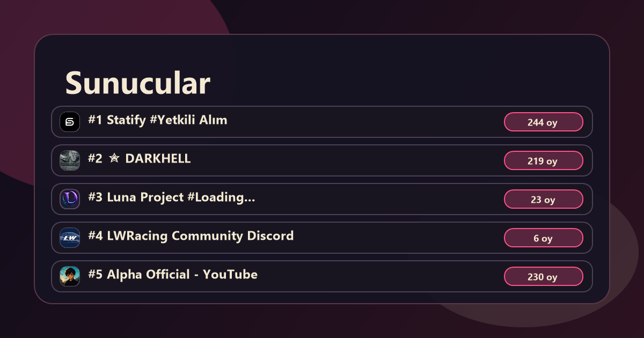Click the third-ranked server row
This screenshot has height=338, width=644.
(322, 199)
